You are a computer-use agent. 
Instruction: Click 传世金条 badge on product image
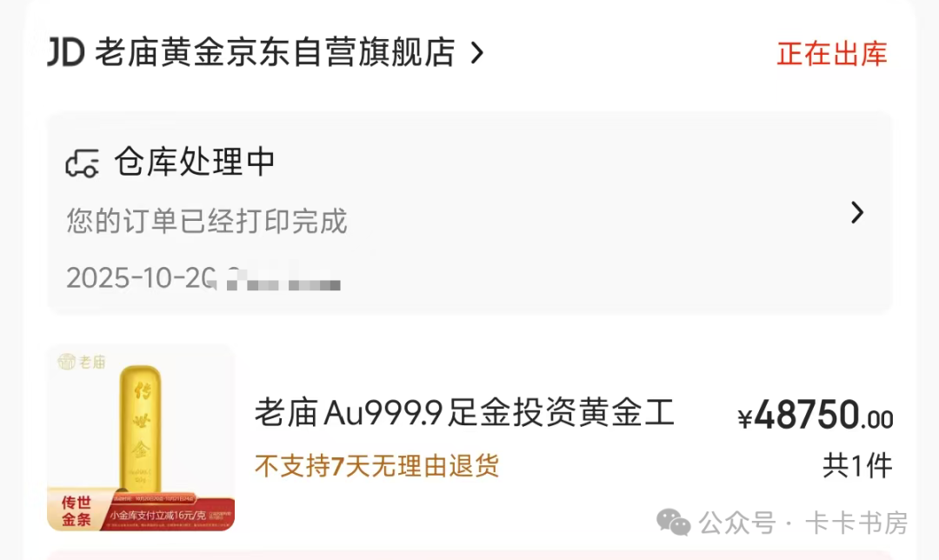click(x=76, y=510)
